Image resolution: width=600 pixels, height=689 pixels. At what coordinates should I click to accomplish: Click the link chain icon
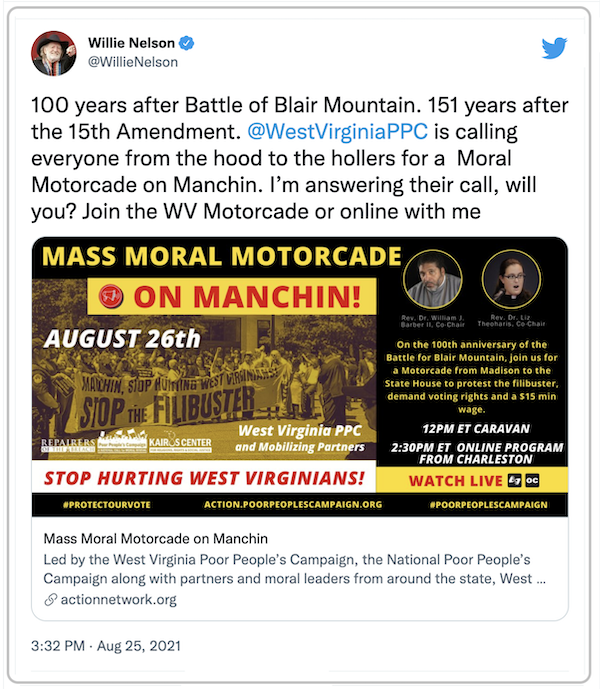point(51,600)
